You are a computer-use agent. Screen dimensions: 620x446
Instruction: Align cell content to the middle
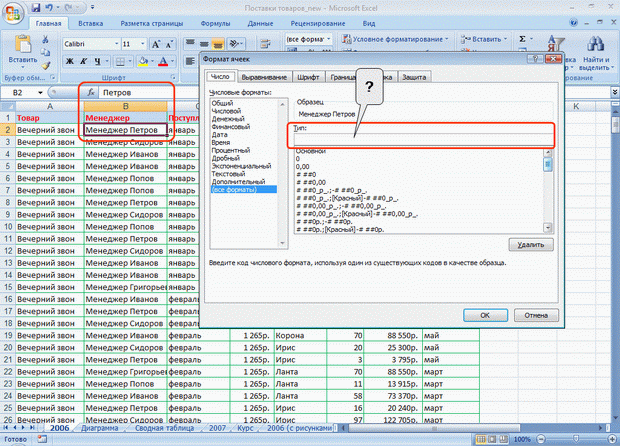204,43
